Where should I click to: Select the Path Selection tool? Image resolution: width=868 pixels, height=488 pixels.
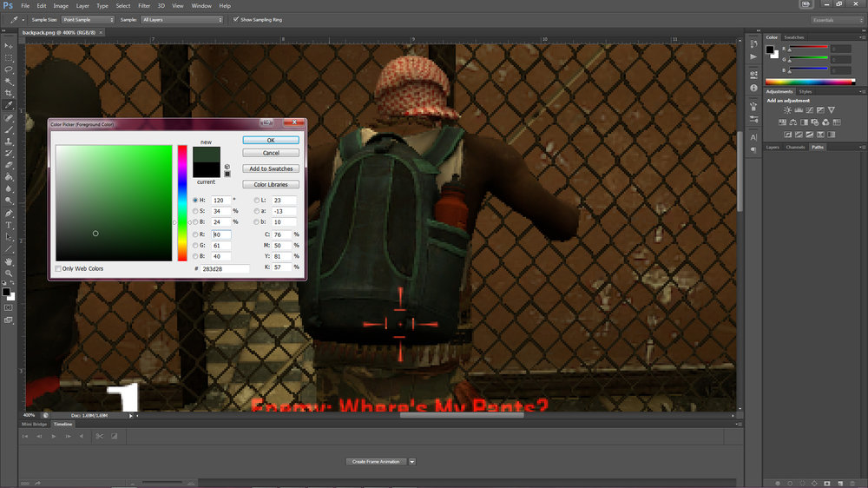pyautogui.click(x=9, y=237)
